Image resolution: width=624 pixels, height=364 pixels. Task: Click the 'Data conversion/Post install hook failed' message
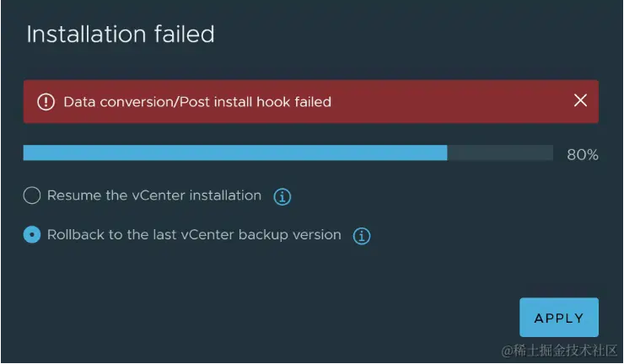[197, 102]
